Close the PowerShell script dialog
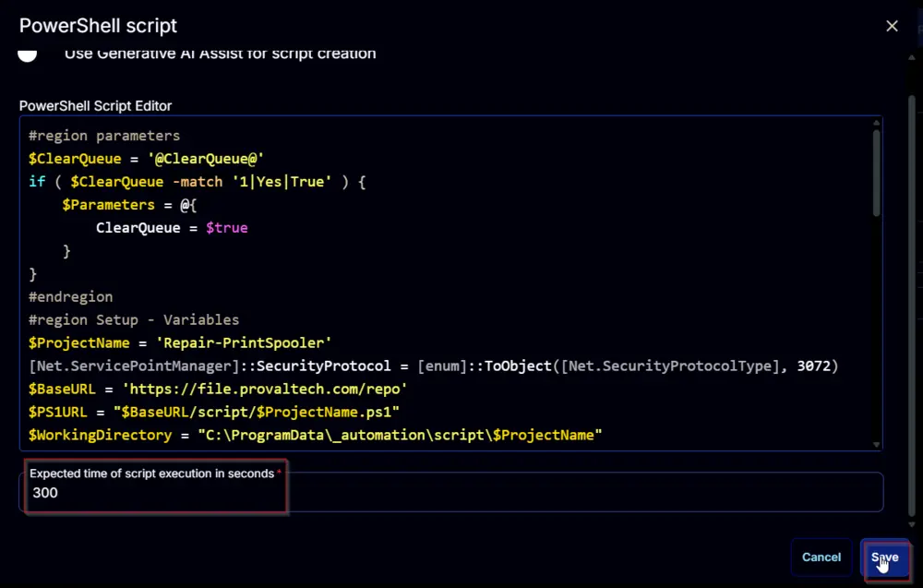This screenshot has height=588, width=923. coord(892,26)
